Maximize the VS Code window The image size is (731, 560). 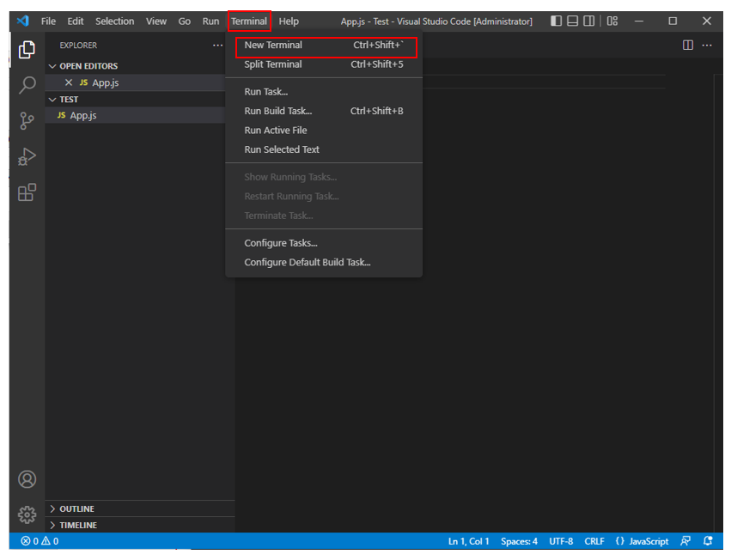673,21
